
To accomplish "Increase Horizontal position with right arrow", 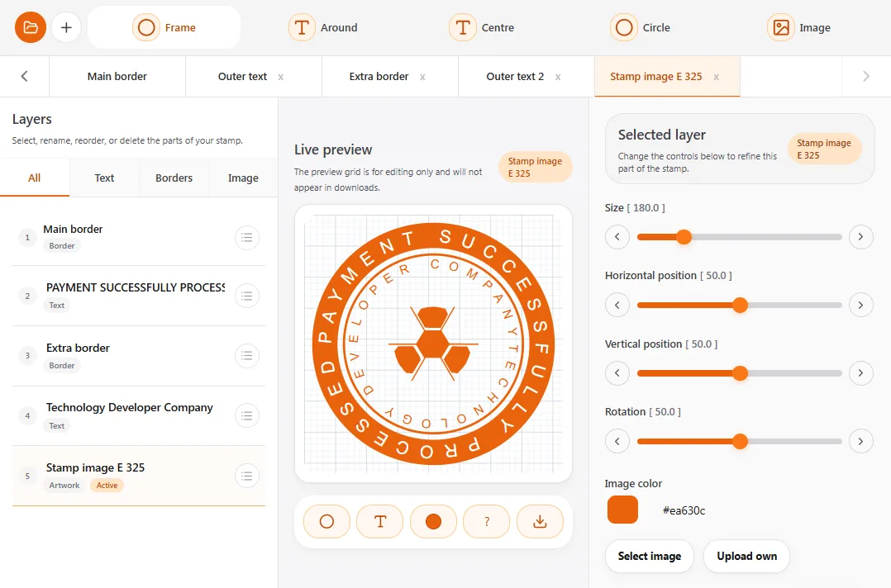I will click(861, 306).
